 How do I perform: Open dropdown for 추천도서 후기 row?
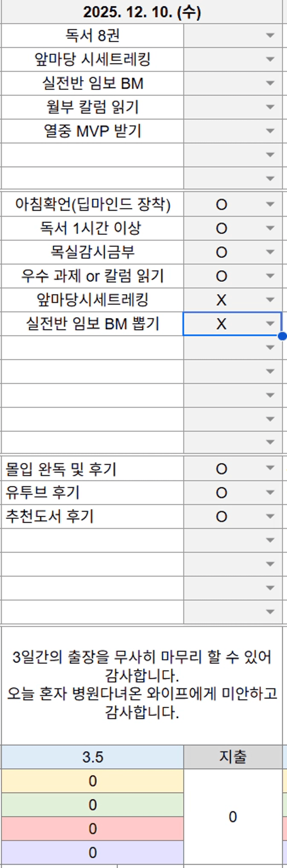(x=270, y=516)
